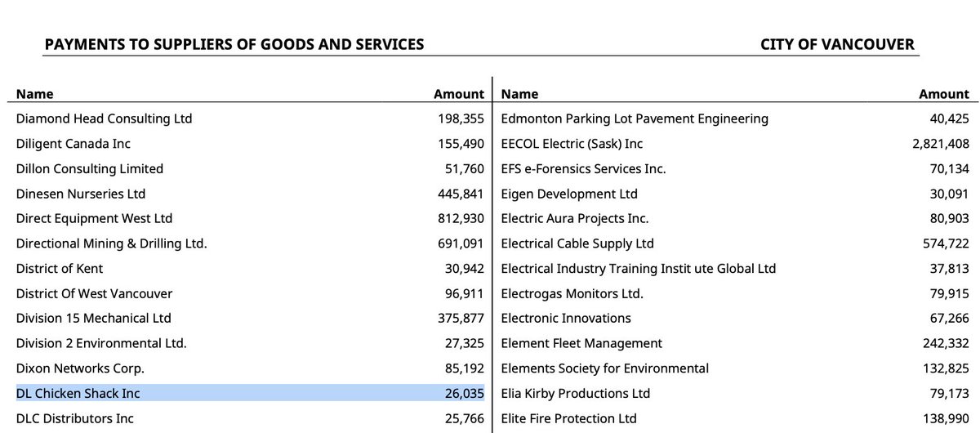This screenshot has height=433, width=980.
Task: Select 'Elements Society for Environmental' name
Action: pos(604,368)
